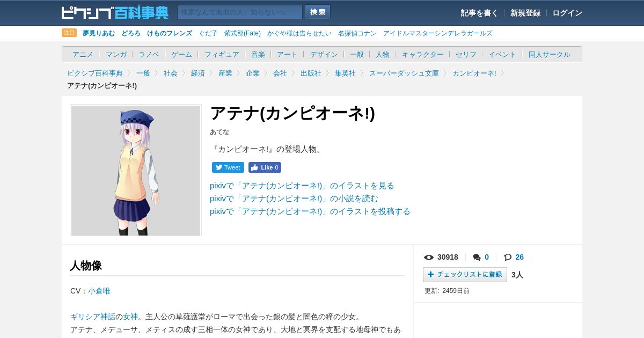Click the Facebook Like button
644x338 pixels.
click(265, 167)
